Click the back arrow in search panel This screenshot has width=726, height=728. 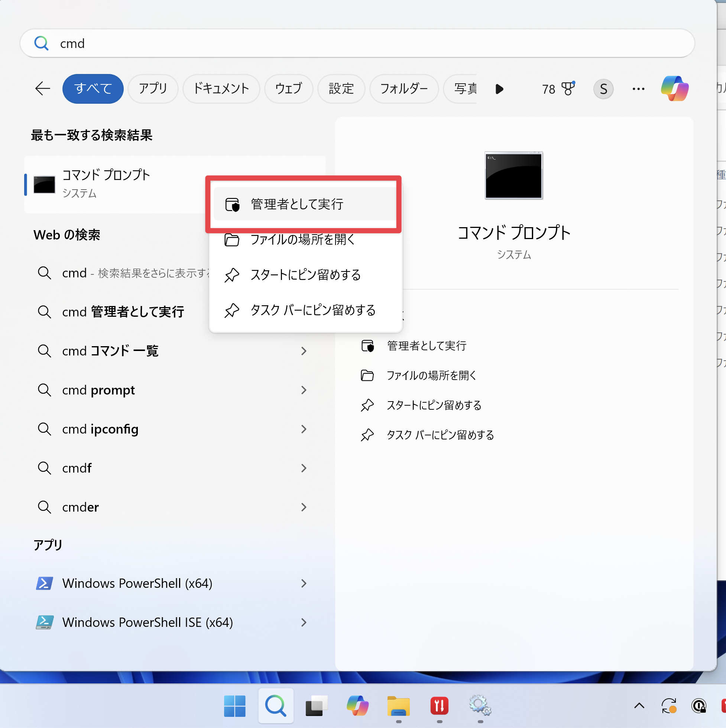click(43, 88)
